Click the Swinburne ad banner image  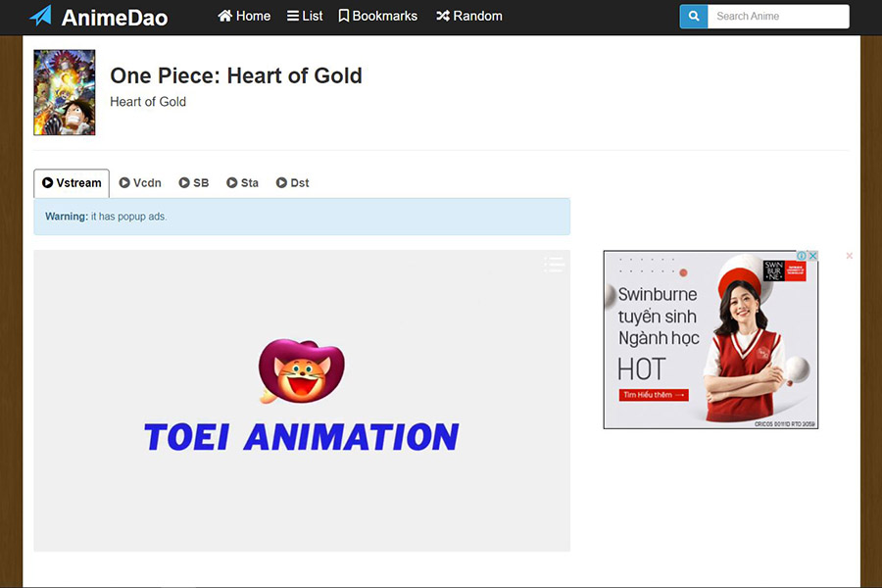pyautogui.click(x=711, y=340)
